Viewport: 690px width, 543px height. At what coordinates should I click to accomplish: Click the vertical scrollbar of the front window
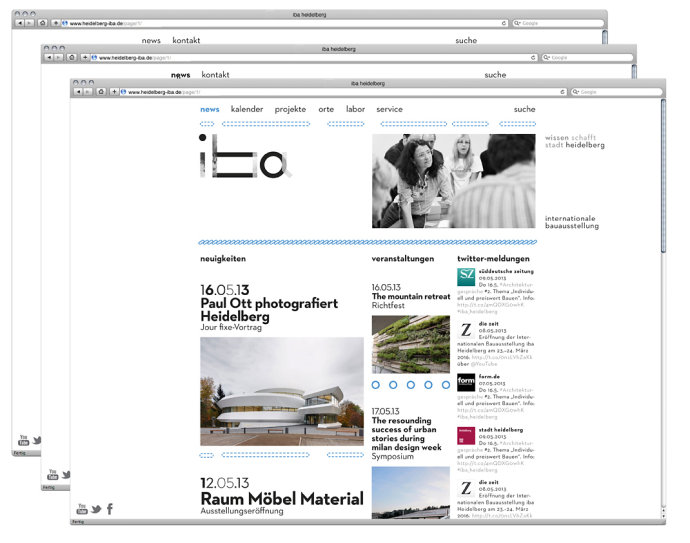663,176
